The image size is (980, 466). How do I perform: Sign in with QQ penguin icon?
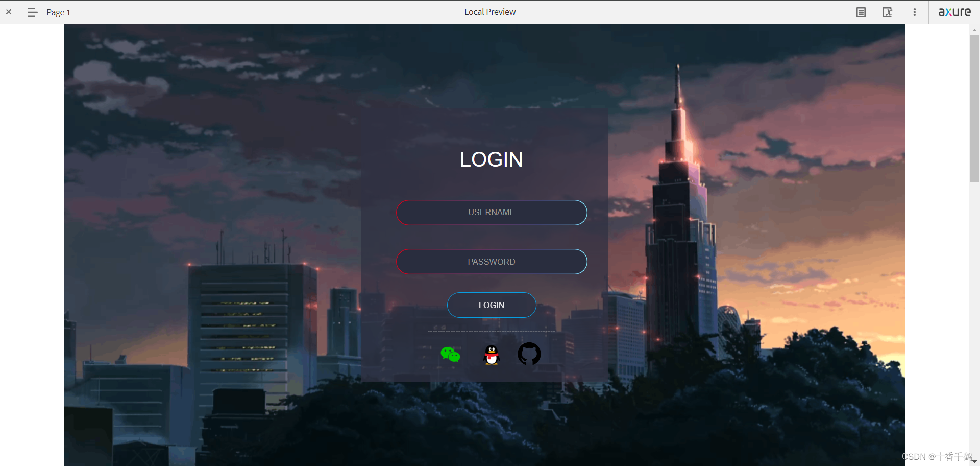click(492, 355)
